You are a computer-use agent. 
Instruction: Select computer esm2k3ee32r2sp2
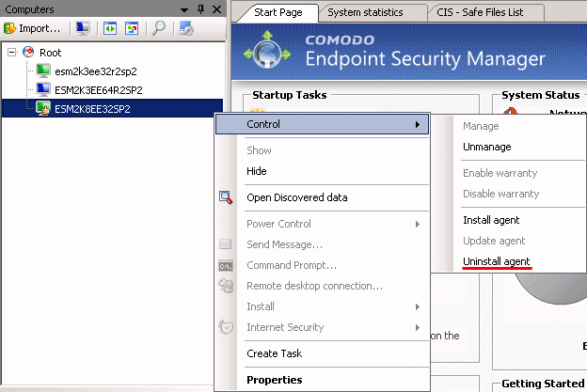pos(96,71)
